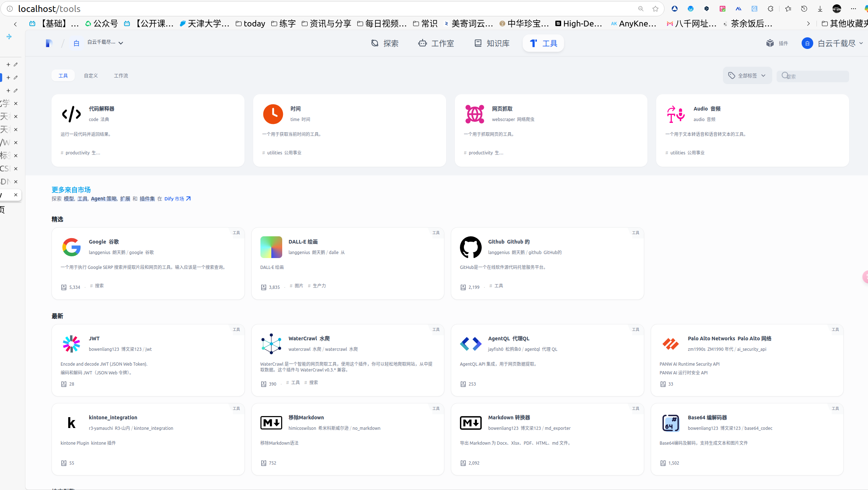This screenshot has height=490, width=868.
Task: Switch to the 工作流 tab
Action: pos(121,75)
